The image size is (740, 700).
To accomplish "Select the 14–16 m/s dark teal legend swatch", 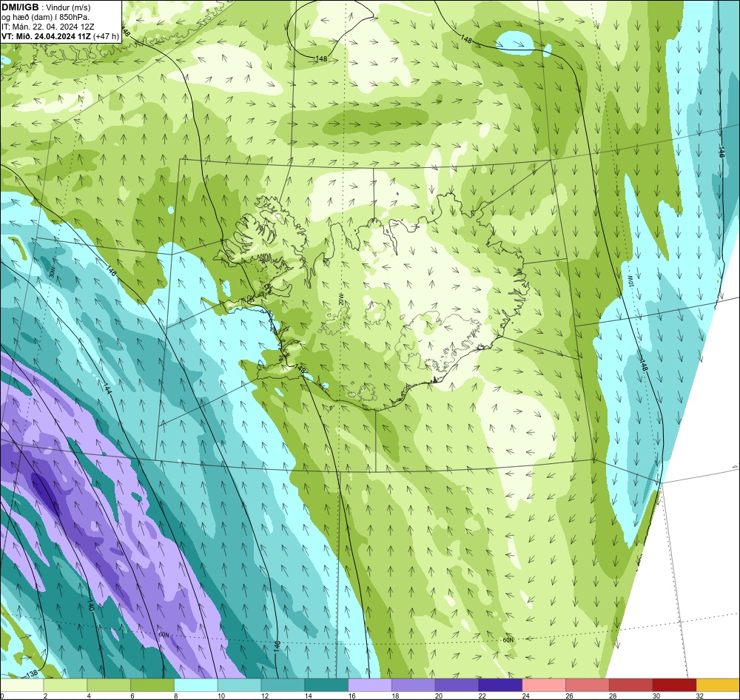I will click(x=326, y=685).
